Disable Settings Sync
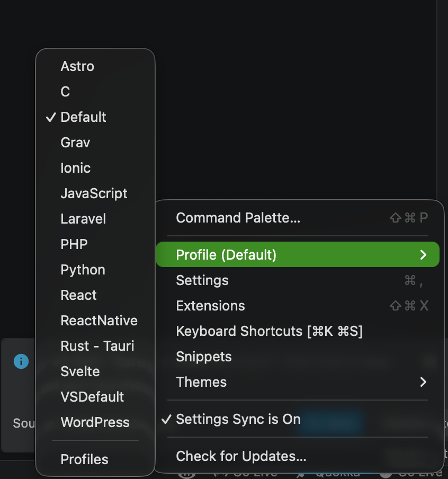 coord(238,419)
